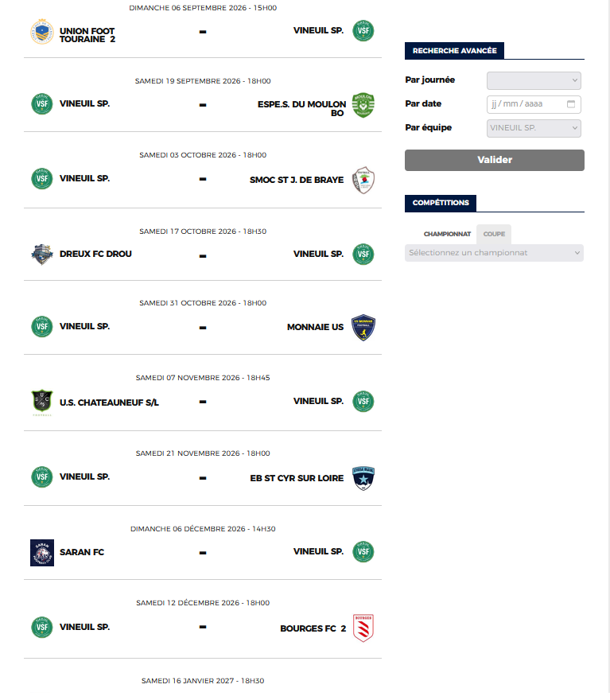Switch to the Coupe tab

pos(494,234)
